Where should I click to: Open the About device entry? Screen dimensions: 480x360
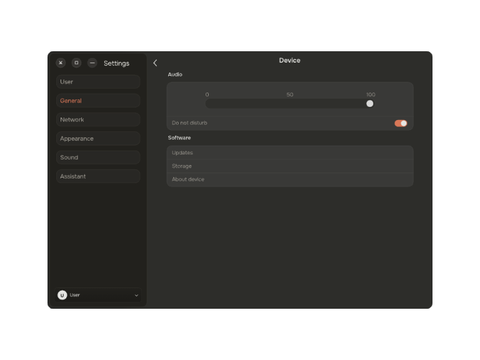pyautogui.click(x=290, y=179)
